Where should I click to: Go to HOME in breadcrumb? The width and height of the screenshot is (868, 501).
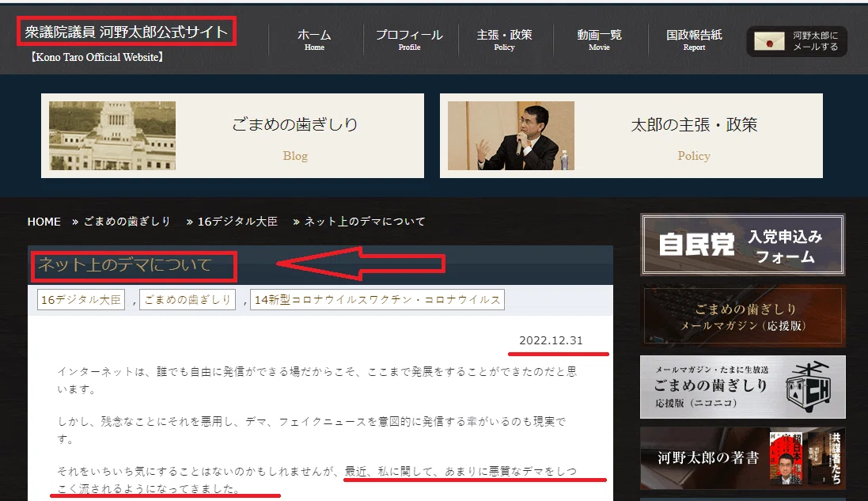pos(44,222)
